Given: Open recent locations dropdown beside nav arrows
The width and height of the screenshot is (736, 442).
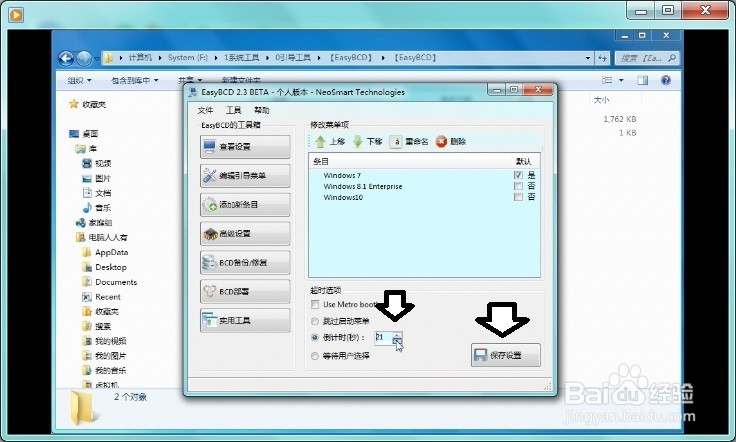Looking at the screenshot, I should pos(96,59).
